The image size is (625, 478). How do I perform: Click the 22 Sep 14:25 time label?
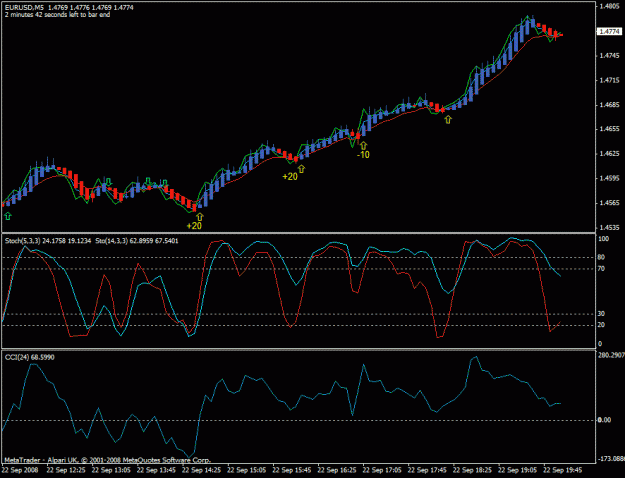(x=201, y=470)
